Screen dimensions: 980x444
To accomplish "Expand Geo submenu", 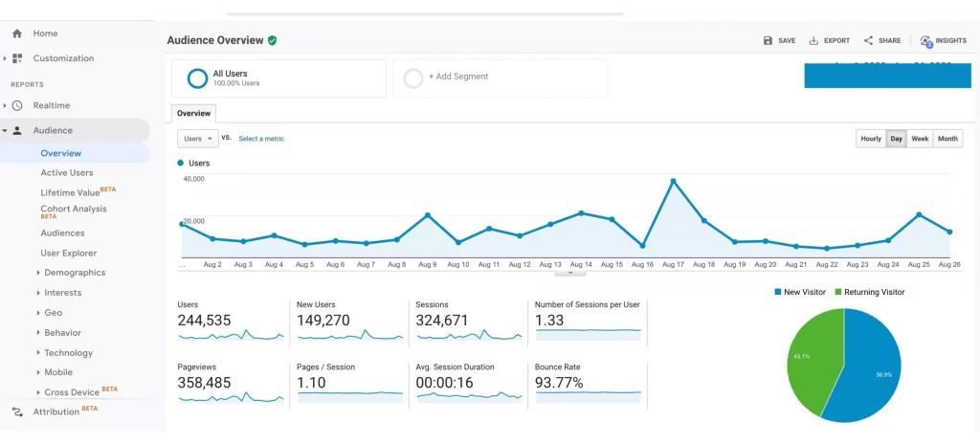I will coord(38,313).
